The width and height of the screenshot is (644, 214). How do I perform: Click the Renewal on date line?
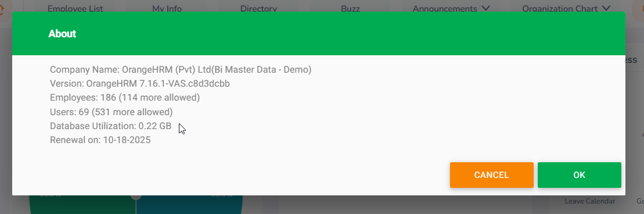[100, 140]
